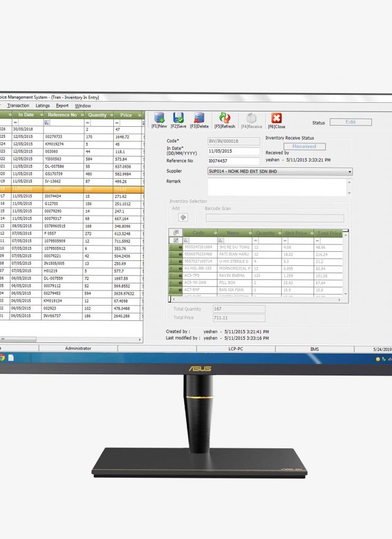
Task: Click the item grid column chooser icon
Action: pyautogui.click(x=176, y=233)
